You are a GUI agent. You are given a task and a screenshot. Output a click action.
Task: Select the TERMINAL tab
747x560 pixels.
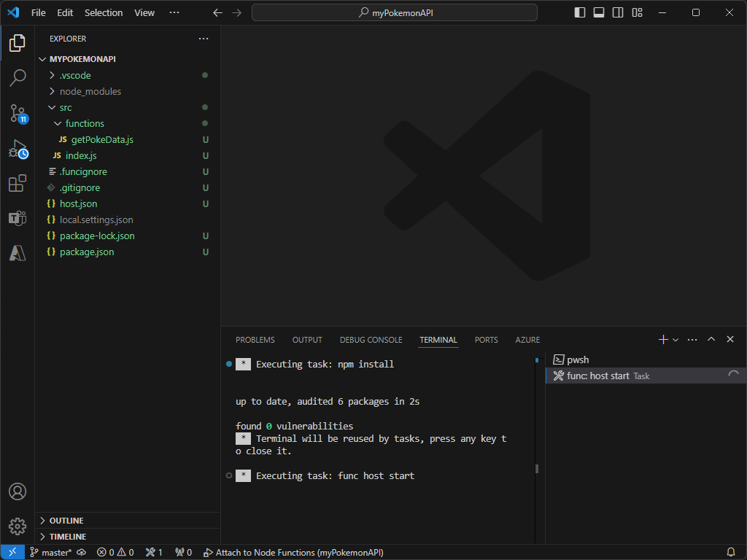[438, 340]
